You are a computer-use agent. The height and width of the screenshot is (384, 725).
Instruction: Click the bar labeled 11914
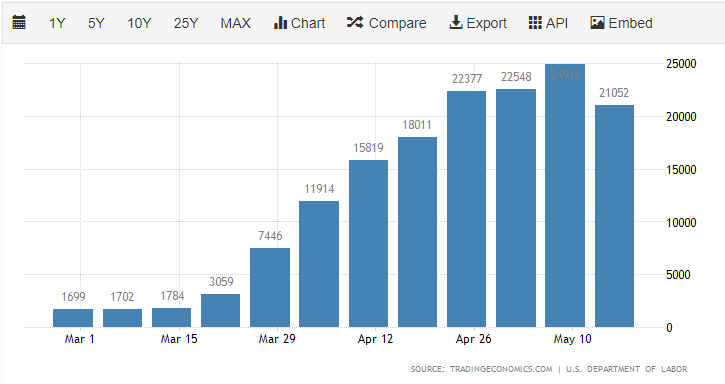coord(319,264)
